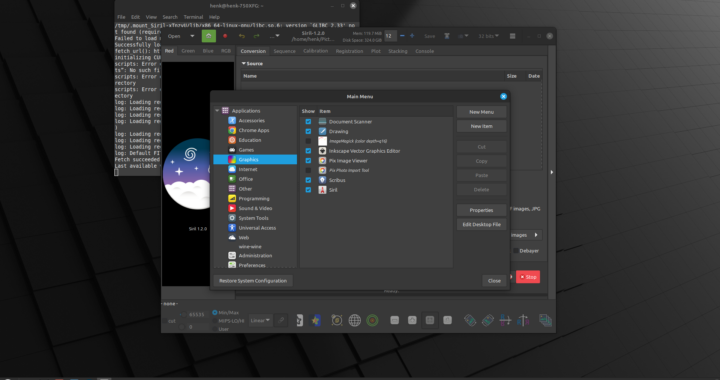Click the New Item button
The width and height of the screenshot is (720, 380).
[481, 126]
